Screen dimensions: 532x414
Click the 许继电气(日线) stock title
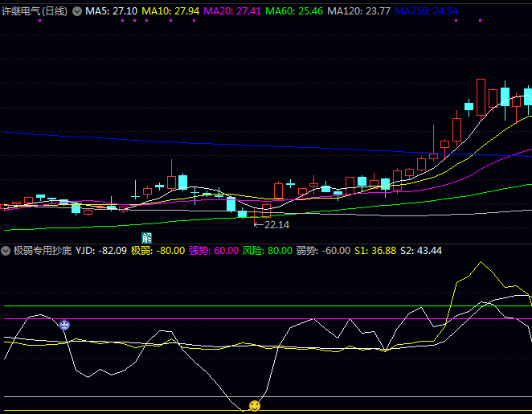tap(35, 11)
